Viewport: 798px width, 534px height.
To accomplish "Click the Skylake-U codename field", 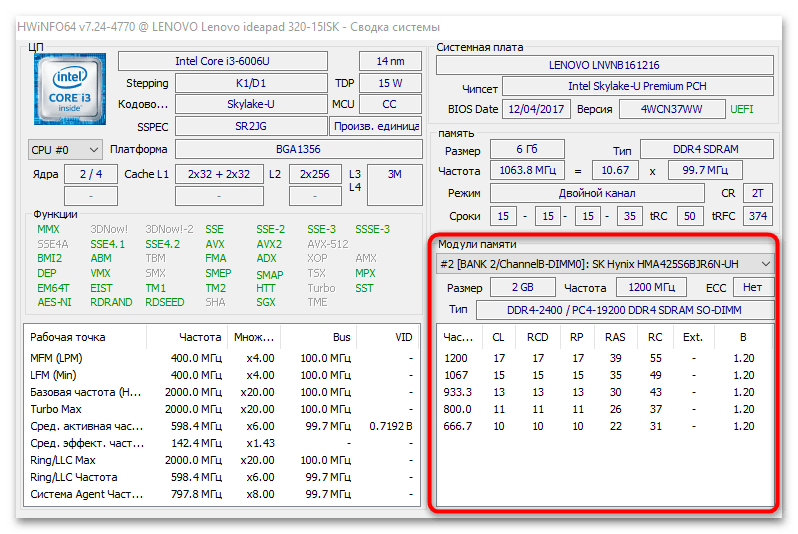I will (251, 104).
